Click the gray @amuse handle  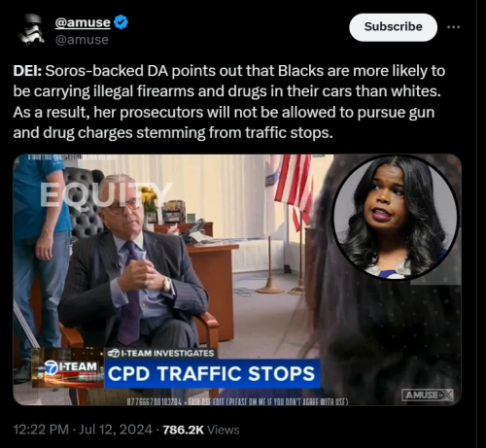pyautogui.click(x=82, y=40)
